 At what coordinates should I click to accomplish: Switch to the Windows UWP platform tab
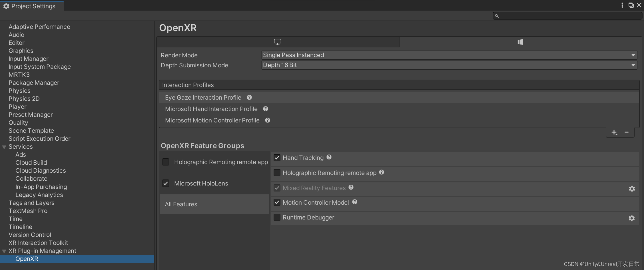pos(520,42)
